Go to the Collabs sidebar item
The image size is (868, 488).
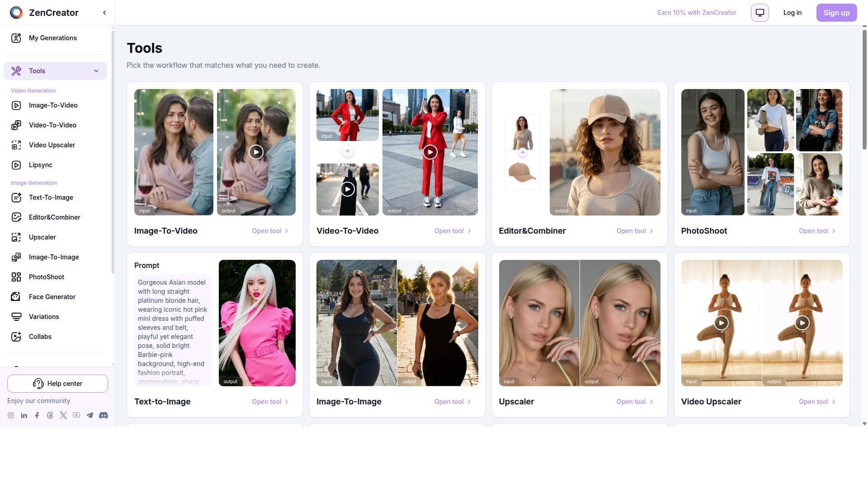click(40, 337)
